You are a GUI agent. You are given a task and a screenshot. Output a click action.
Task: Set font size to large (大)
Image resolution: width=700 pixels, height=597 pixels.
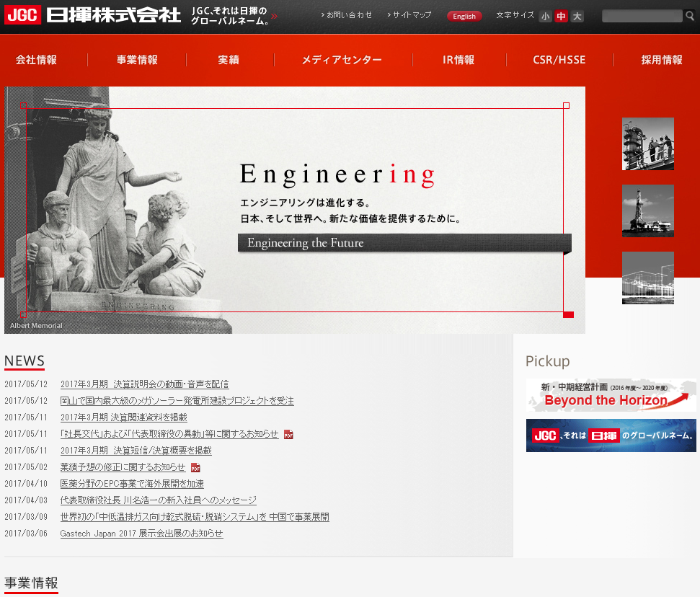[577, 17]
